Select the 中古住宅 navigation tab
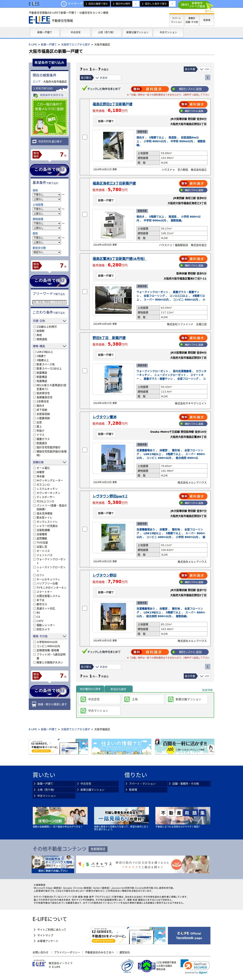The image size is (243, 980). pyautogui.click(x=75, y=32)
